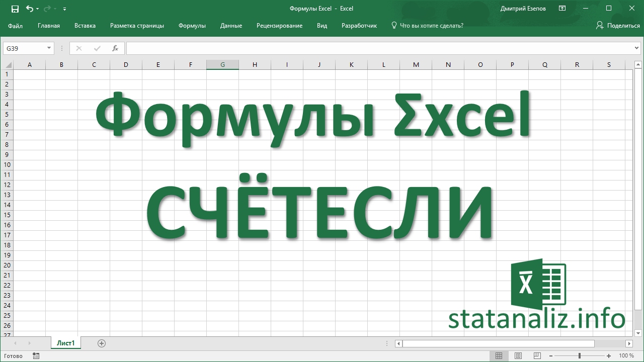Open the Undo history dropdown arrow
The width and height of the screenshot is (644, 362).
pos(38,9)
